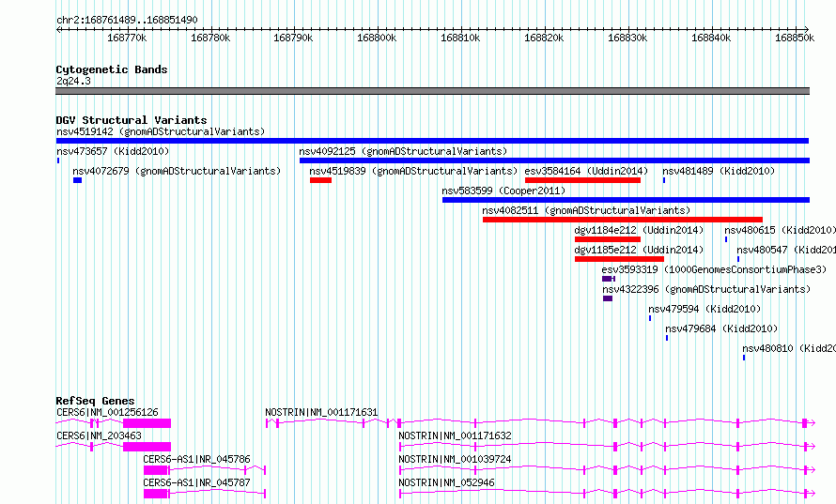
Task: Click the 168790k ruler tick label
Action: click(x=293, y=38)
